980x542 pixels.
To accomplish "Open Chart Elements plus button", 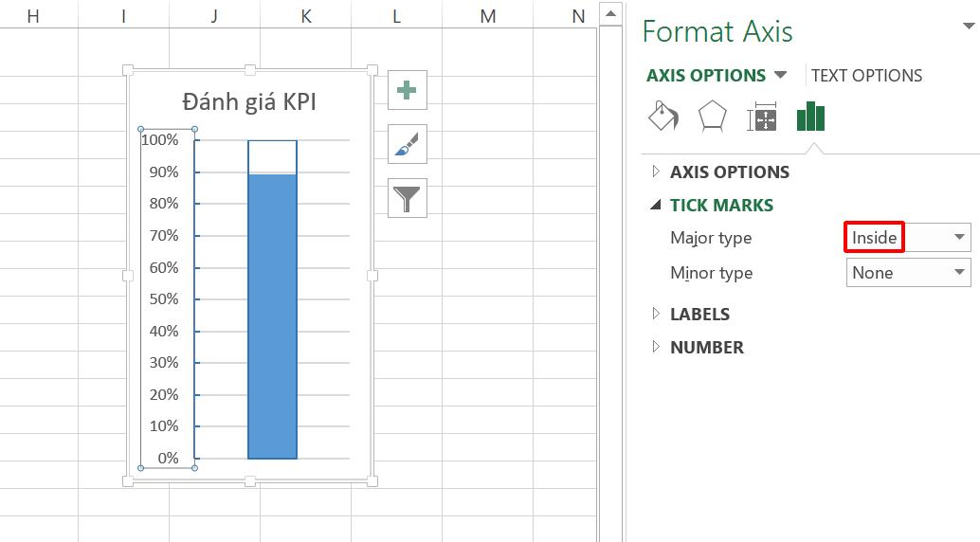I will click(407, 90).
